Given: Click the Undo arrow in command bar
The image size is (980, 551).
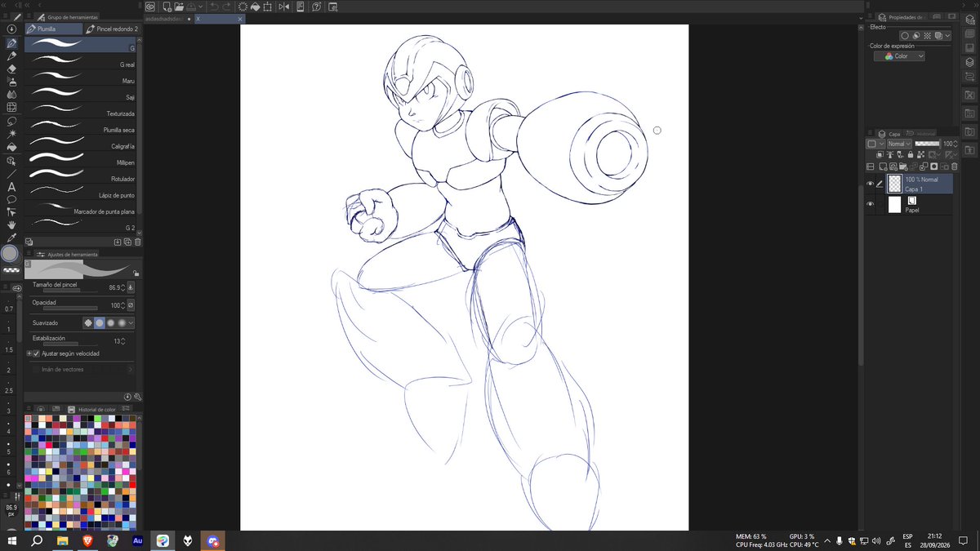Looking at the screenshot, I should click(213, 7).
